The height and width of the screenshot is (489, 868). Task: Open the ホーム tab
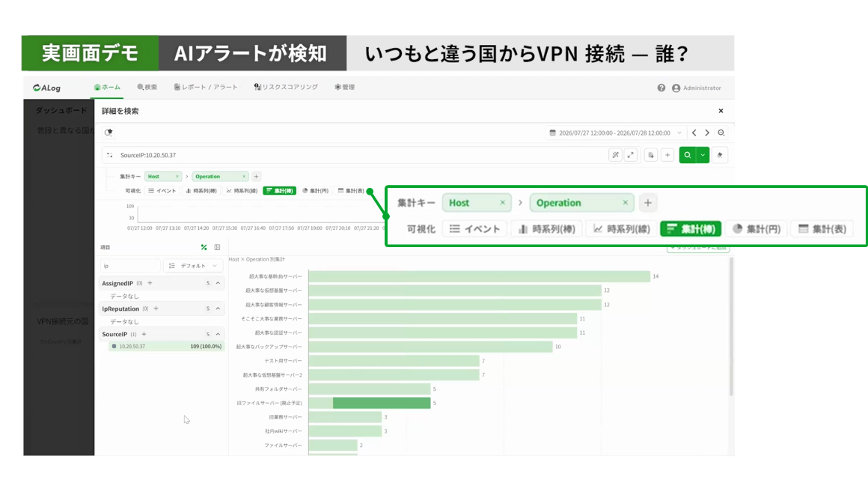107,87
